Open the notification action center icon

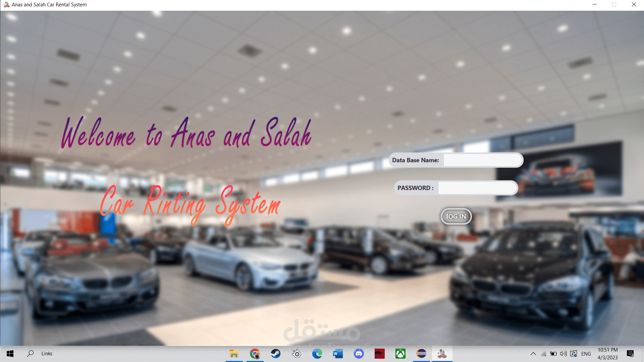point(630,354)
